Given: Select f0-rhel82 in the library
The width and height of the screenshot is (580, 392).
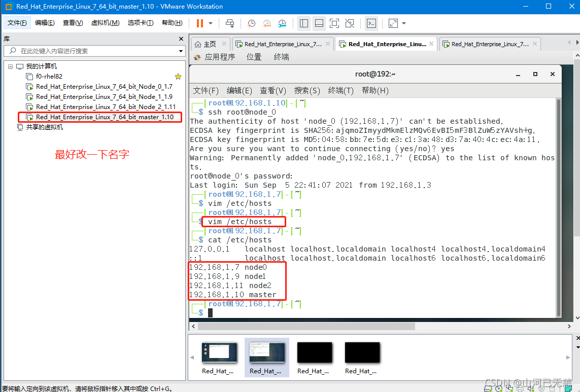Looking at the screenshot, I should (x=49, y=77).
